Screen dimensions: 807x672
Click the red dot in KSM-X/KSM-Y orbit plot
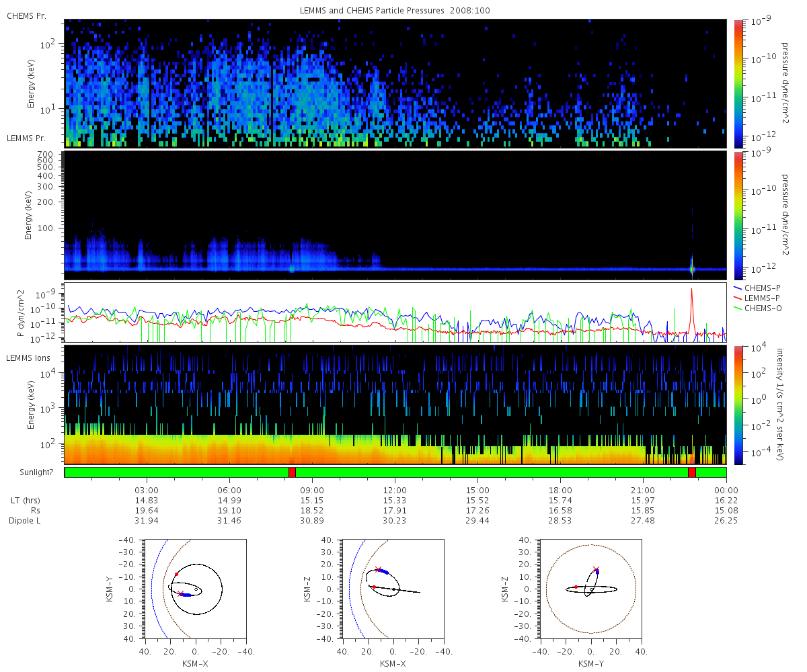[176, 574]
